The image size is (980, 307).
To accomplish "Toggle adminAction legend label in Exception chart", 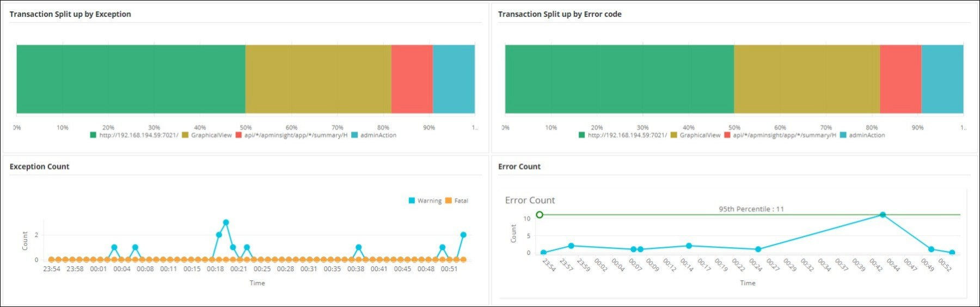I will (x=378, y=135).
